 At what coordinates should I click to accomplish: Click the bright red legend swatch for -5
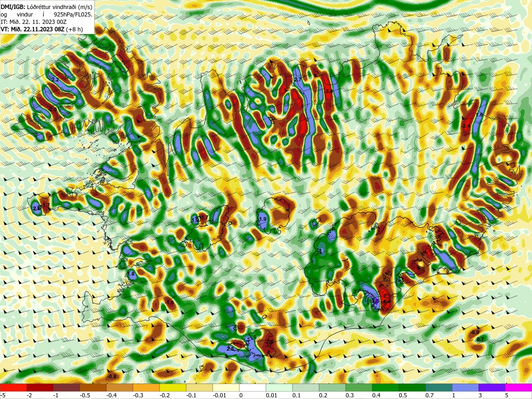[x=13, y=387]
